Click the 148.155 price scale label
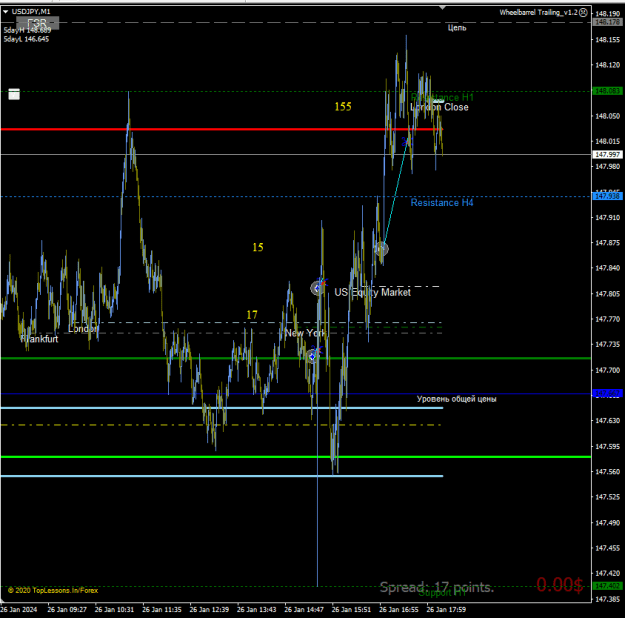Screen dimensions: 625x618 [607, 39]
